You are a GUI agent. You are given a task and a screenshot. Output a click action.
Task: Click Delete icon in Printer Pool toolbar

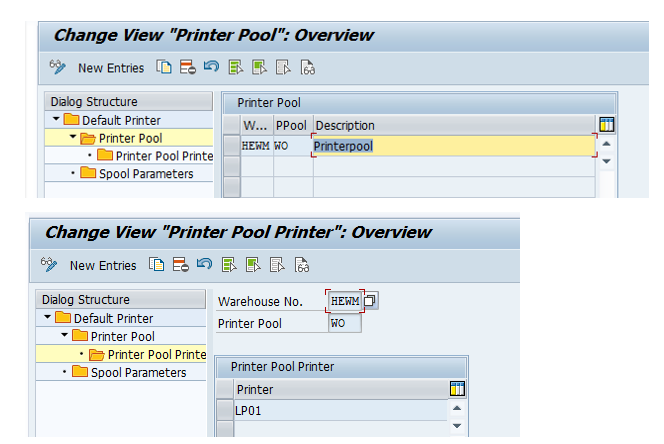188,67
